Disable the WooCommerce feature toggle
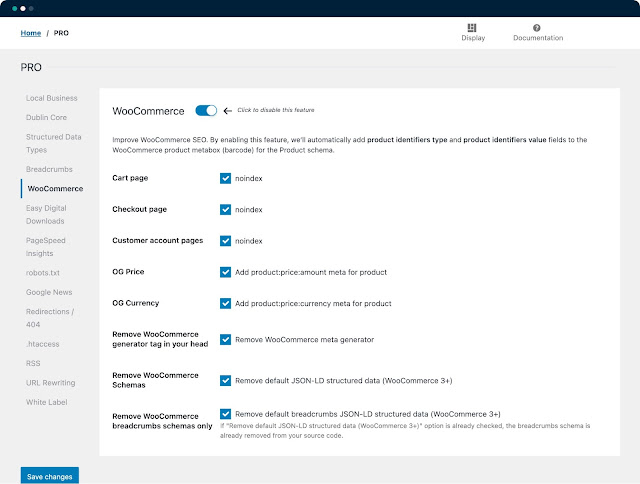This screenshot has width=640, height=484. pyautogui.click(x=206, y=111)
